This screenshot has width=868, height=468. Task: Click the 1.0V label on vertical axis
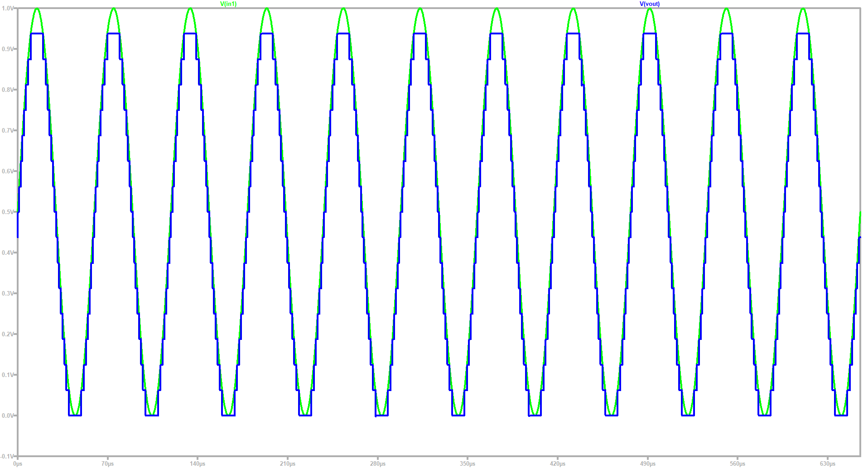coord(7,9)
